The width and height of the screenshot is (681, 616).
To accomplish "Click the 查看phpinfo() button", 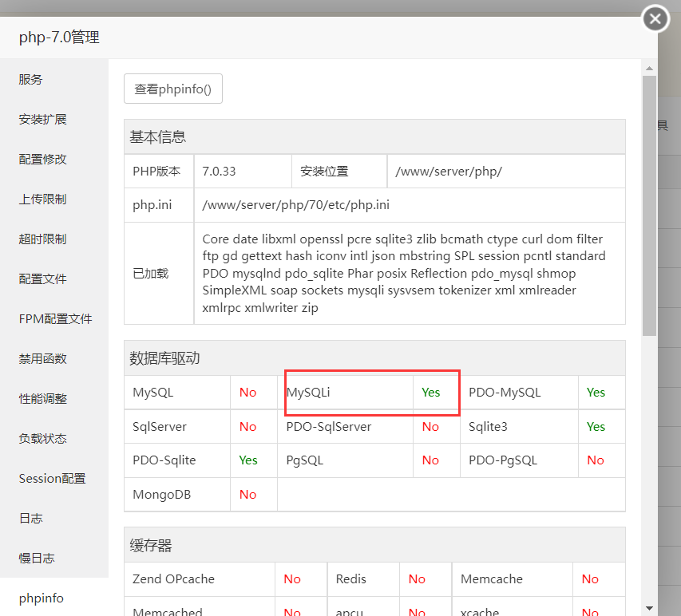I will [x=173, y=89].
